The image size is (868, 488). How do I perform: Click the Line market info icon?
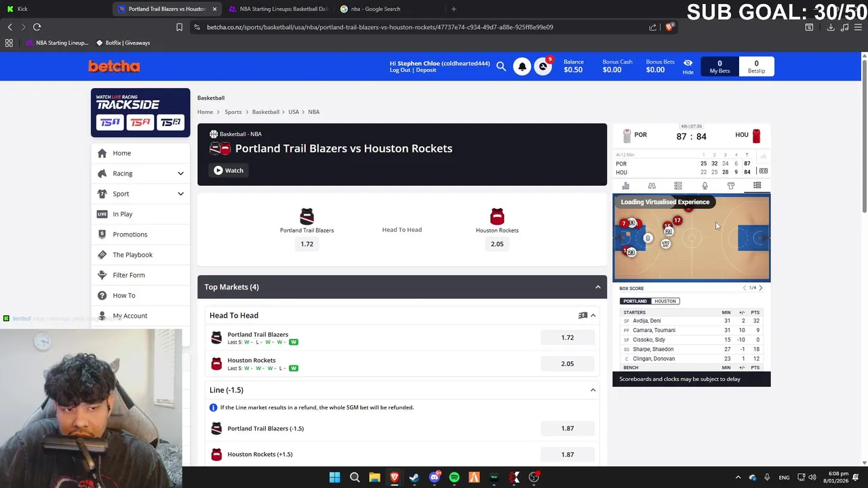213,407
